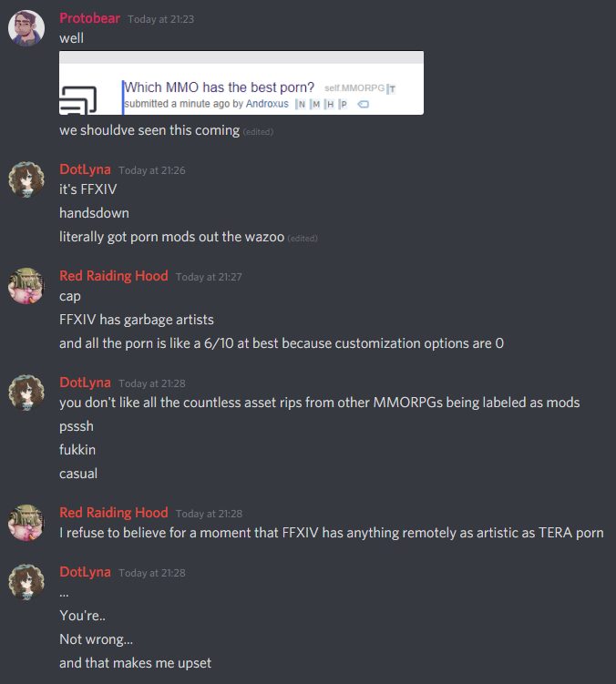The image size is (616, 684).
Task: Click Red Raiding Hood's avatar at 21:28
Action: (26, 523)
